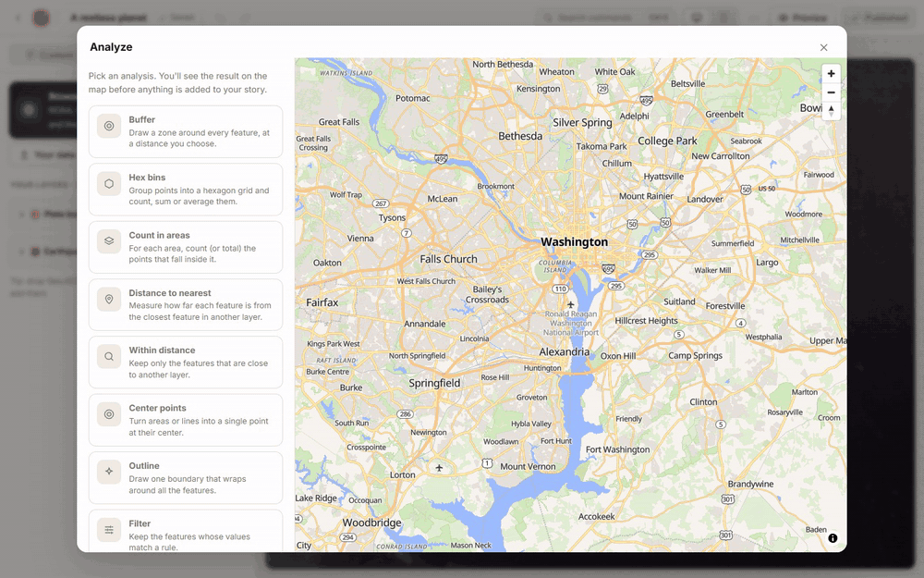Choose the Filter analysis title
Image resolution: width=924 pixels, height=578 pixels.
(x=140, y=523)
